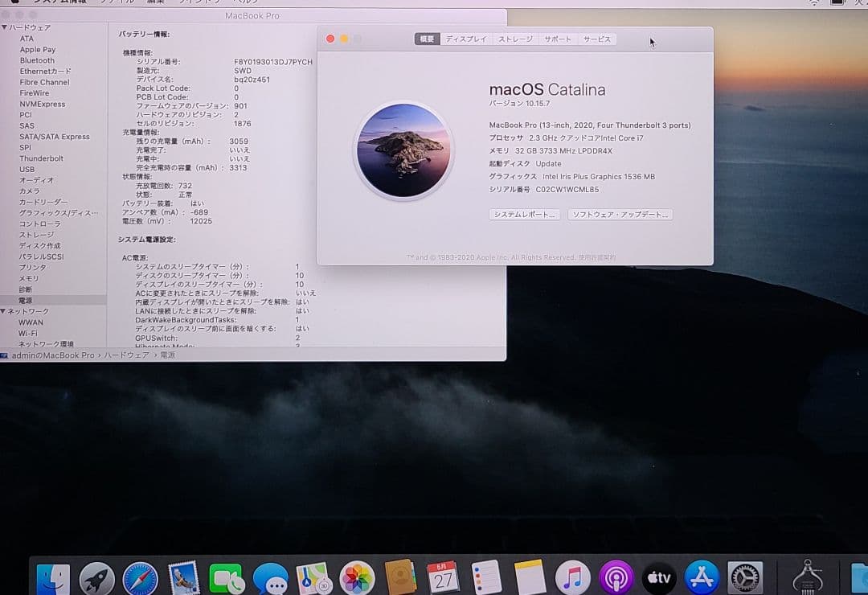
Task: Open Calendar showing date 27
Action: click(440, 577)
